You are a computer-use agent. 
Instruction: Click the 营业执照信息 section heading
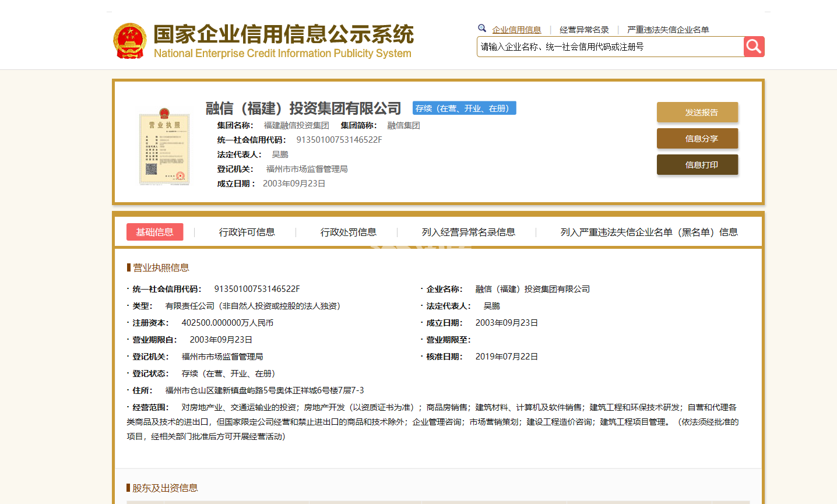pyautogui.click(x=161, y=267)
